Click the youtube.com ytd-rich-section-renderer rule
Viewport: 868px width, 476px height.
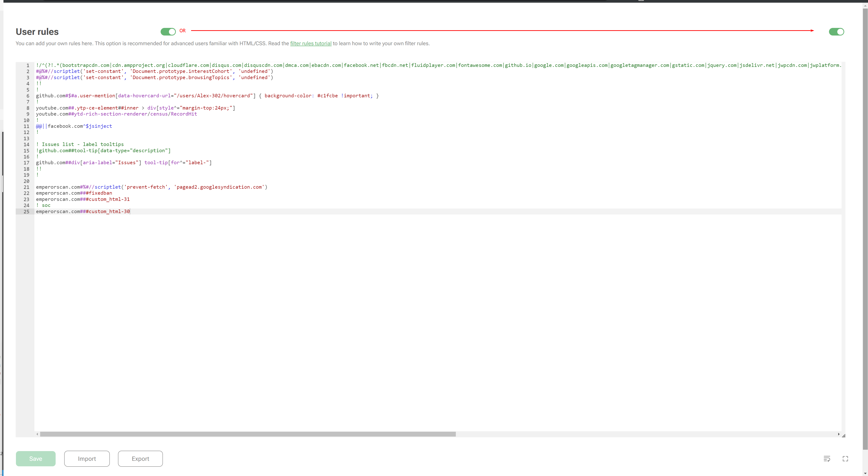click(116, 114)
